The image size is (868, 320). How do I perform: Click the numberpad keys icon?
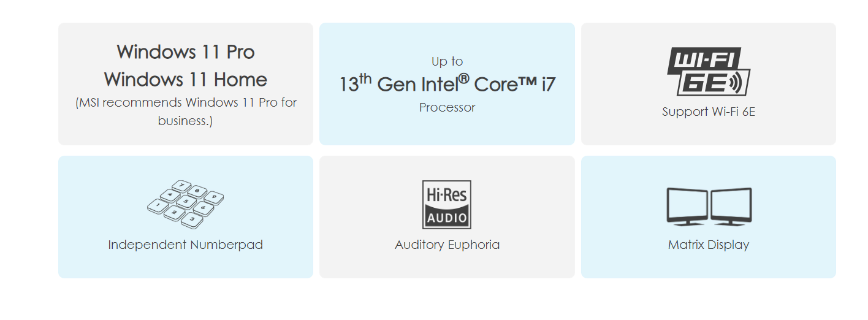pyautogui.click(x=186, y=204)
